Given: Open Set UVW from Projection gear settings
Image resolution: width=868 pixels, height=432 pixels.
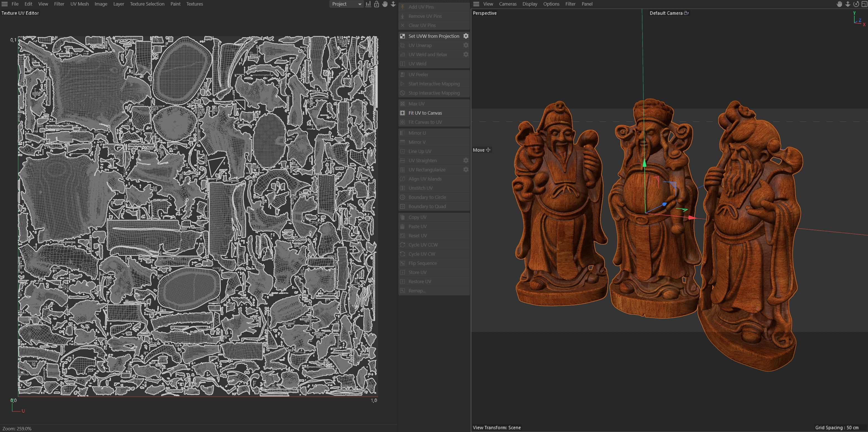Looking at the screenshot, I should (466, 36).
